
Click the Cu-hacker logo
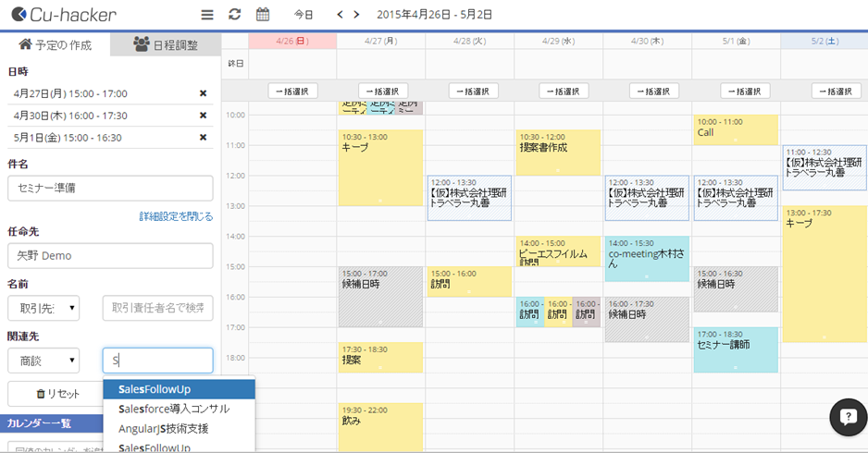click(65, 15)
